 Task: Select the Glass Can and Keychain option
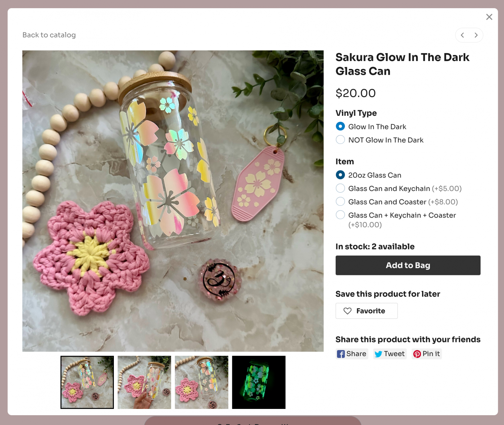(340, 188)
